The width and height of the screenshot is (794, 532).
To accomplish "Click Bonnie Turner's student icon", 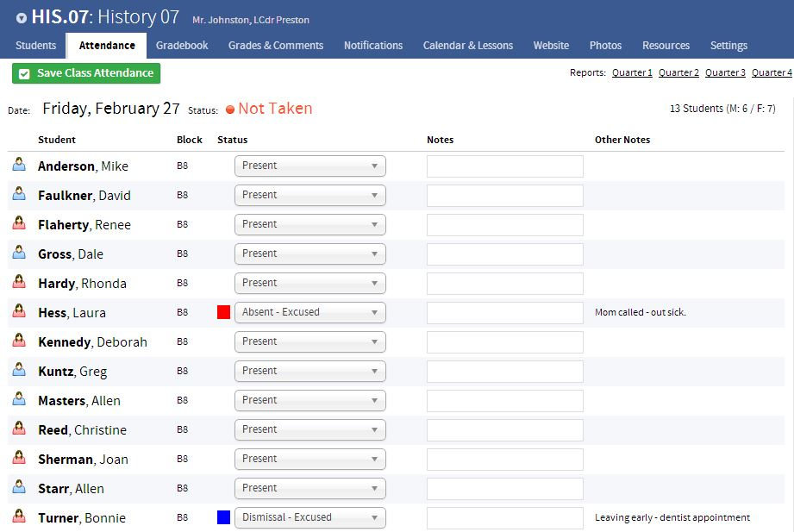I will [19, 516].
